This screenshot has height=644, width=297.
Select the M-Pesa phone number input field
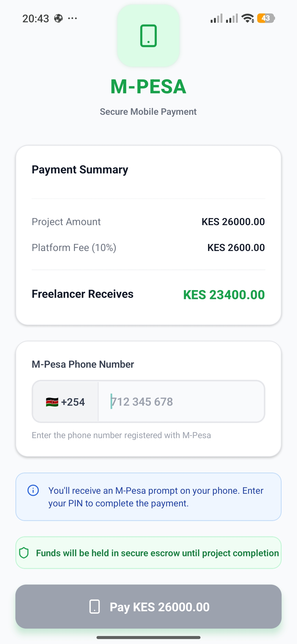(x=182, y=402)
